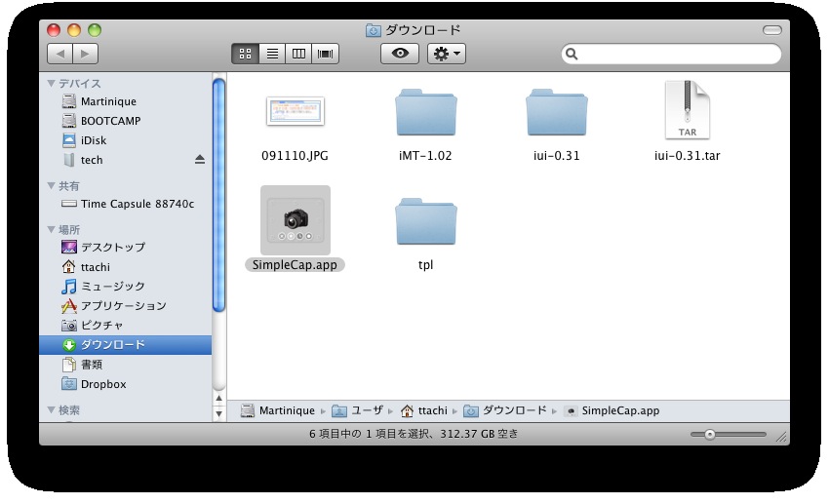Open ttachi home folder in sidebar
Image resolution: width=829 pixels, height=504 pixels.
tap(125, 267)
